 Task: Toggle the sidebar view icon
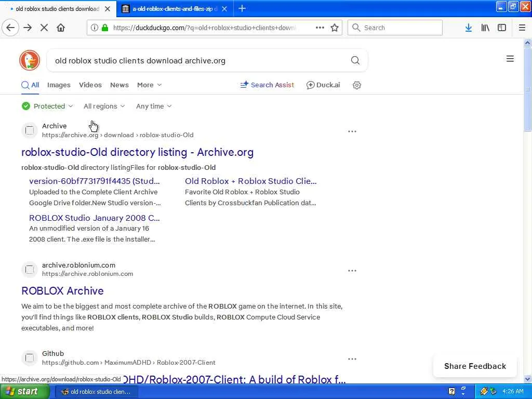tap(502, 28)
